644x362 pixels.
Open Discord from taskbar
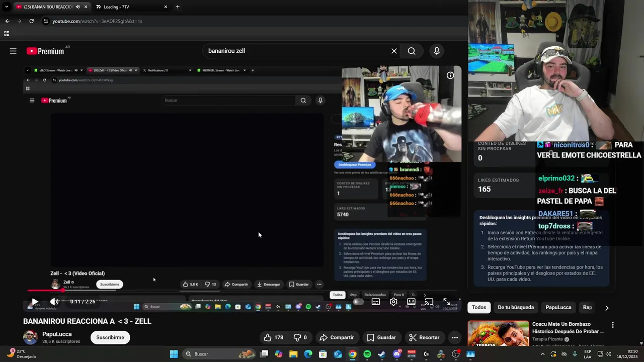tap(397, 354)
